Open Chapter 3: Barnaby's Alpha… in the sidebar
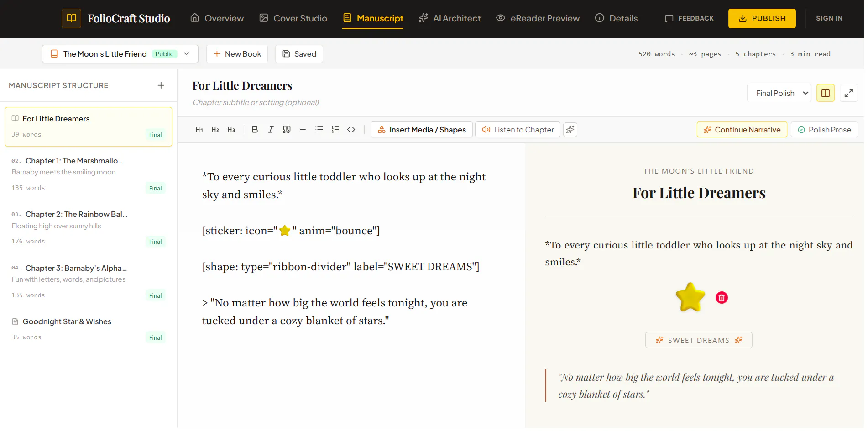The width and height of the screenshot is (868, 432). [x=89, y=281]
